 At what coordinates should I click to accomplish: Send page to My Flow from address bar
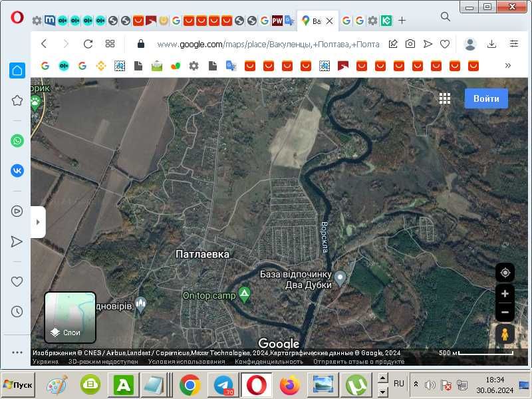[x=428, y=44]
